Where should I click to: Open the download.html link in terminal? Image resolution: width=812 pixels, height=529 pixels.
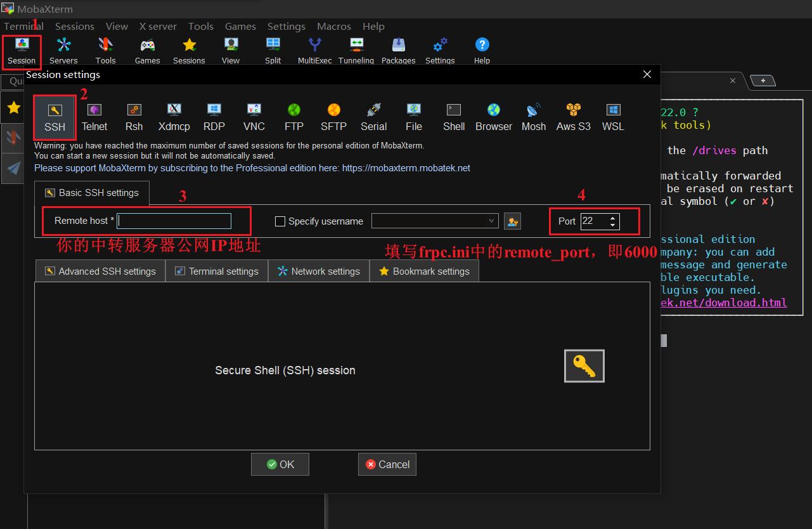[724, 303]
